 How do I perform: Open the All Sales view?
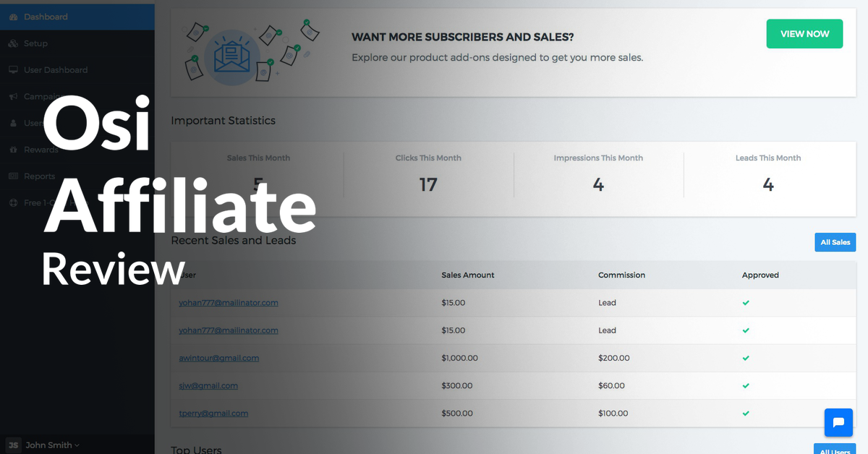pyautogui.click(x=835, y=242)
